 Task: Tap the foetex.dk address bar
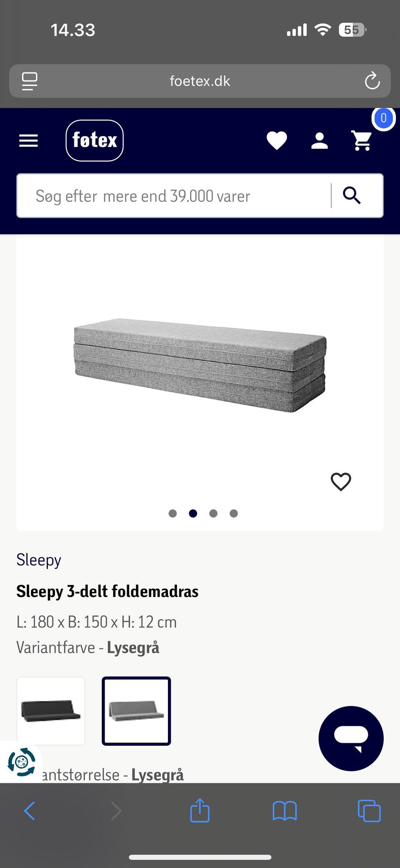[x=200, y=81]
